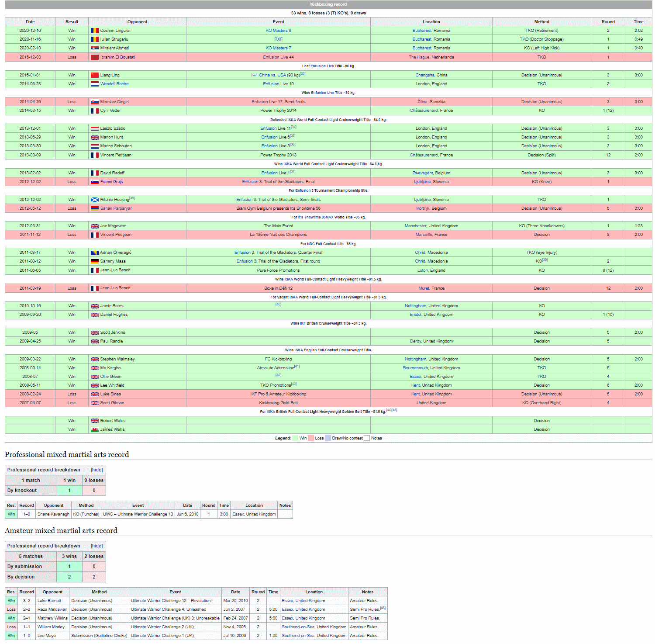Click the Armenian flag next to Sahak Parparyan
The height and width of the screenshot is (644, 655).
[94, 208]
